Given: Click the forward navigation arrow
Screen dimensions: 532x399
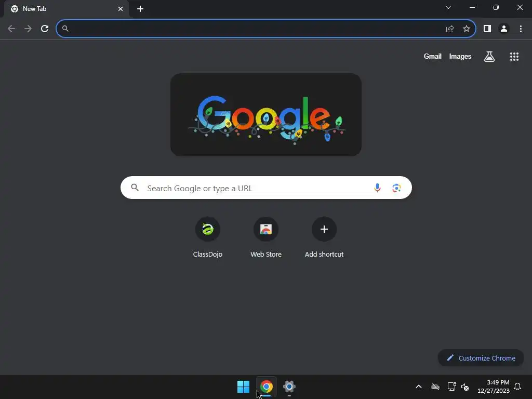Looking at the screenshot, I should (x=28, y=29).
